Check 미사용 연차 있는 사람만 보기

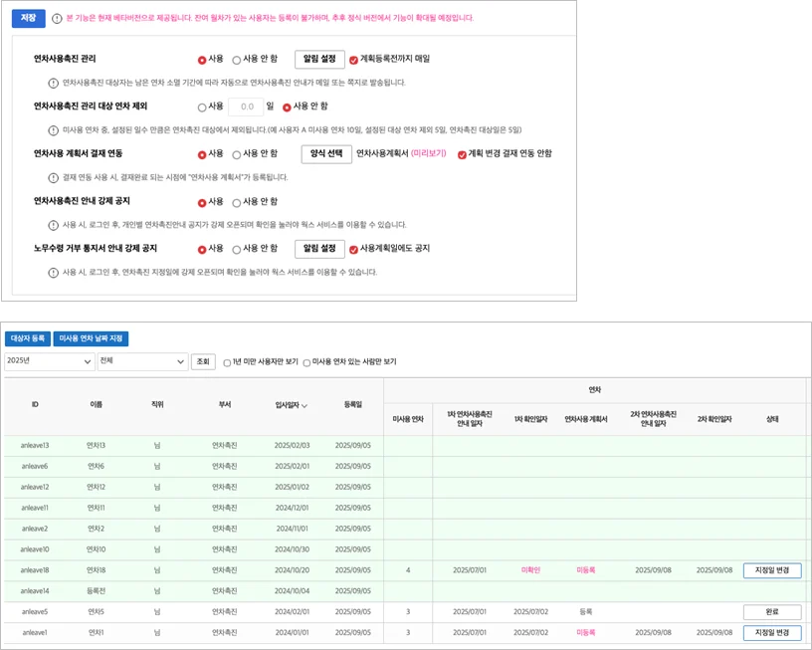(x=307, y=362)
